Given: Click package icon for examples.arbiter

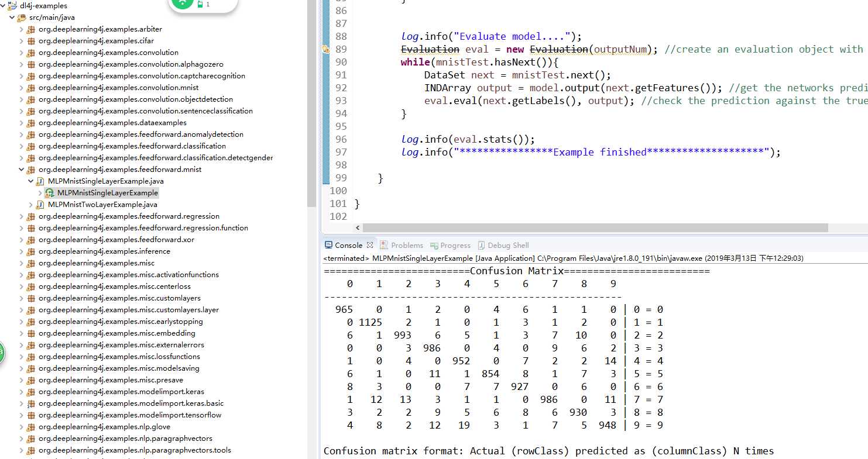Looking at the screenshot, I should point(31,29).
